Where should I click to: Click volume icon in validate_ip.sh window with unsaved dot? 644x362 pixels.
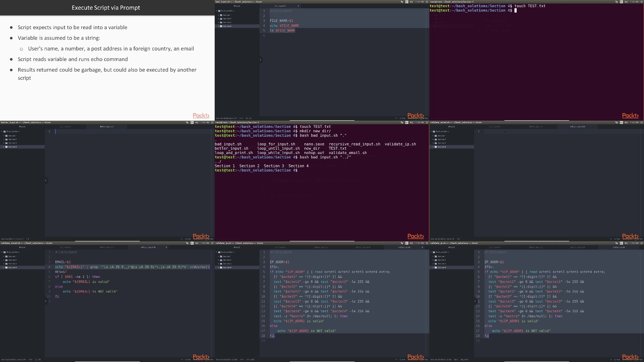[411, 243]
